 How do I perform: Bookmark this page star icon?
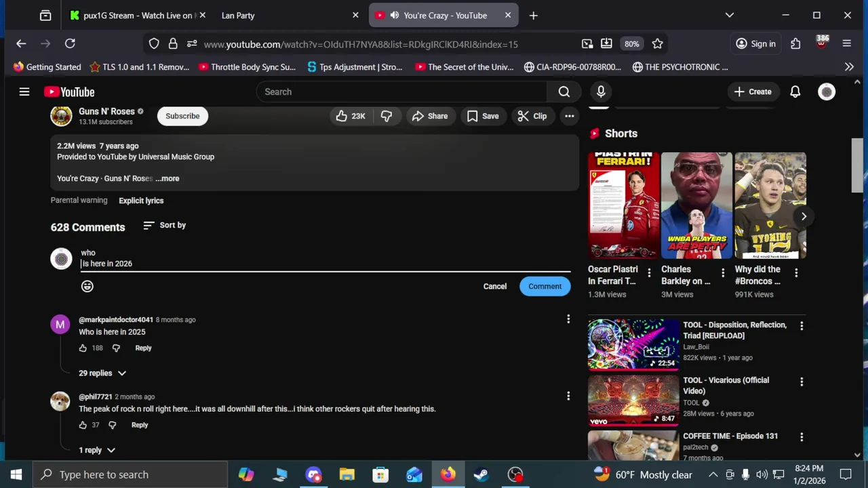coord(657,43)
